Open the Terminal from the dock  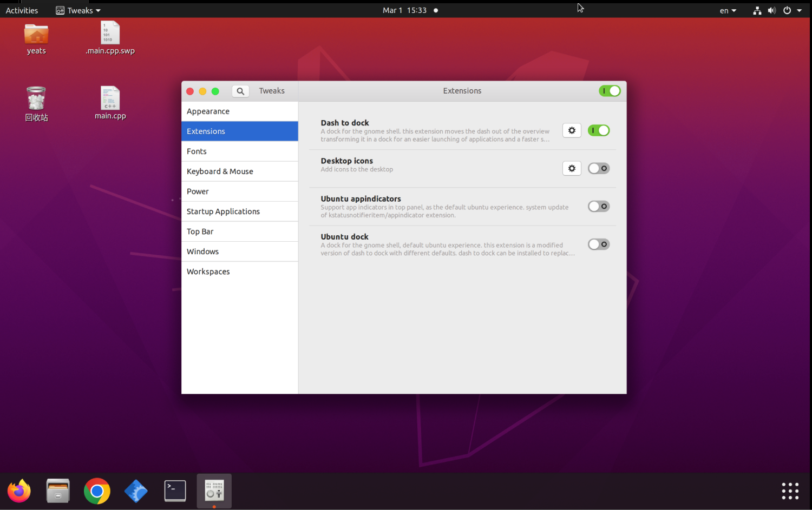(x=174, y=491)
